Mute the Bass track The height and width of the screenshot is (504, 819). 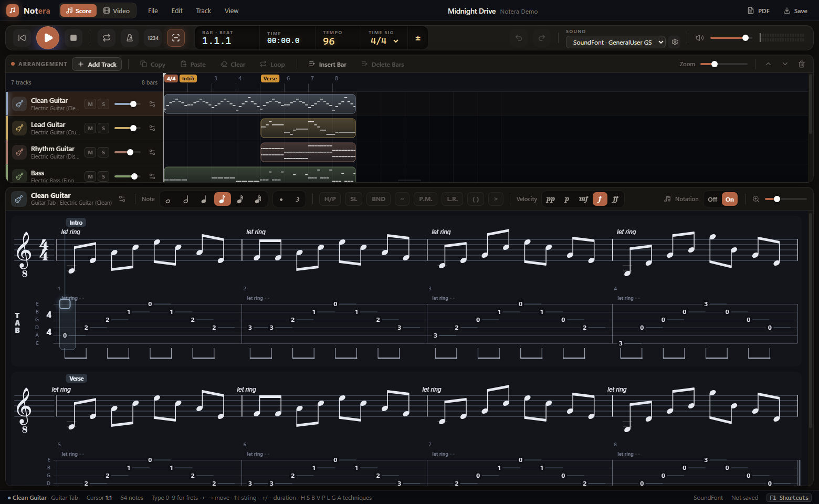[x=90, y=176]
